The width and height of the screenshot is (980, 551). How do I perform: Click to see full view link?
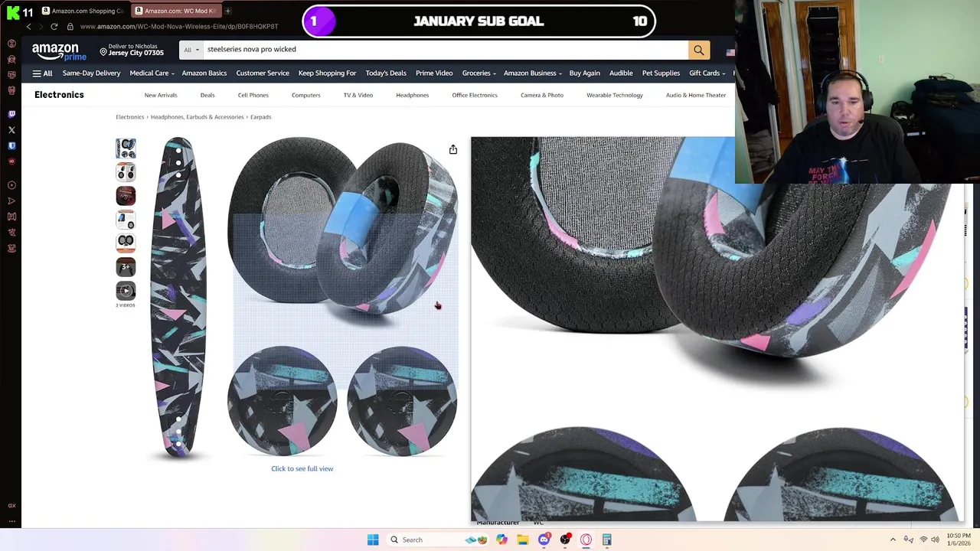pos(302,468)
